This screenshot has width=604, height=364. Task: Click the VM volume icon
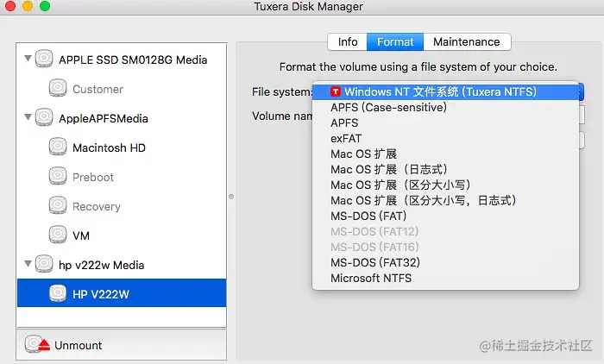[58, 235]
